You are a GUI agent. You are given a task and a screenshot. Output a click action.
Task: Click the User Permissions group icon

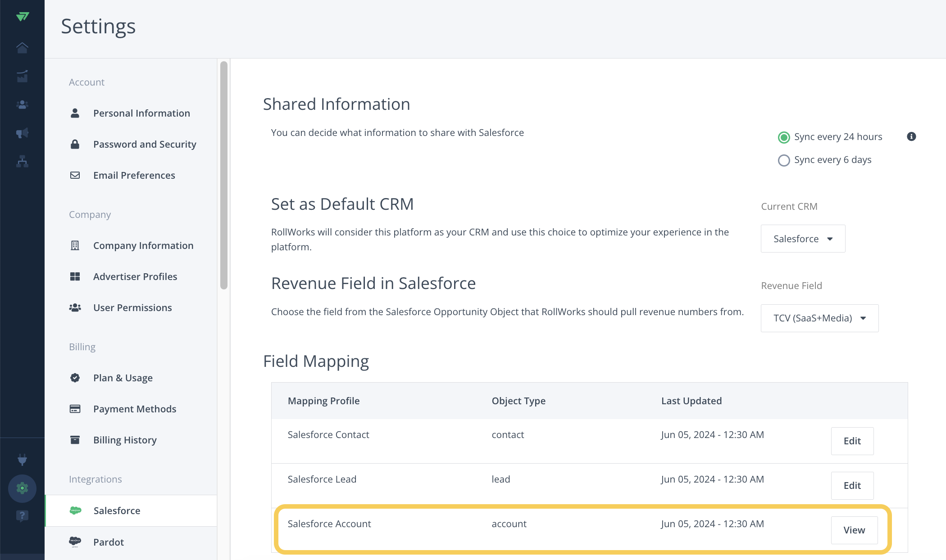pyautogui.click(x=75, y=307)
